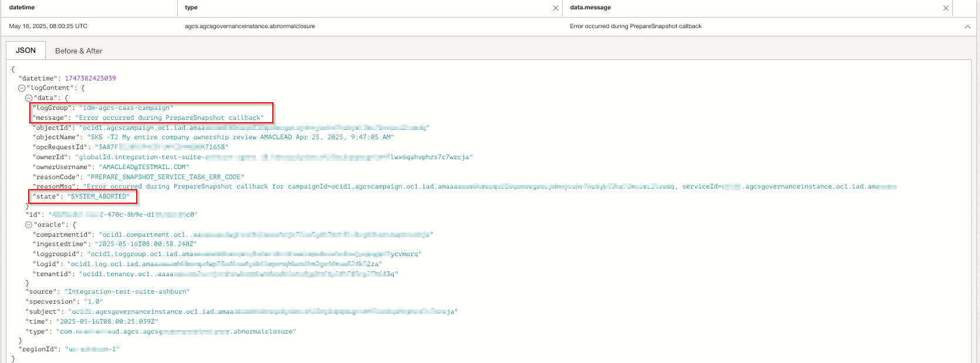The width and height of the screenshot is (980, 363).
Task: Click the agcs.agcsgovernanceinstance.abnormalclosure type cell
Action: tap(250, 26)
